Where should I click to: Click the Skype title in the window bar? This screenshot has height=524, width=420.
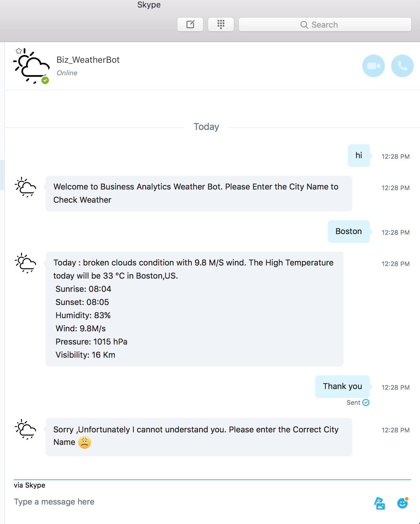[x=149, y=5]
